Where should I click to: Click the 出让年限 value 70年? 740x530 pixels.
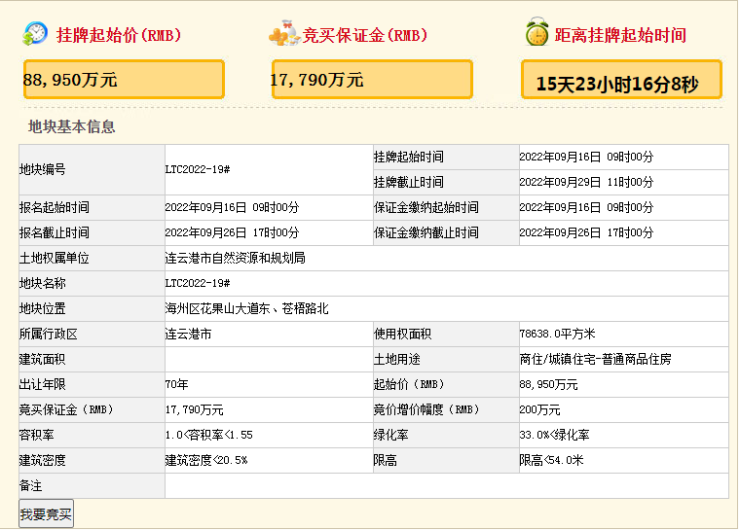[x=177, y=385]
